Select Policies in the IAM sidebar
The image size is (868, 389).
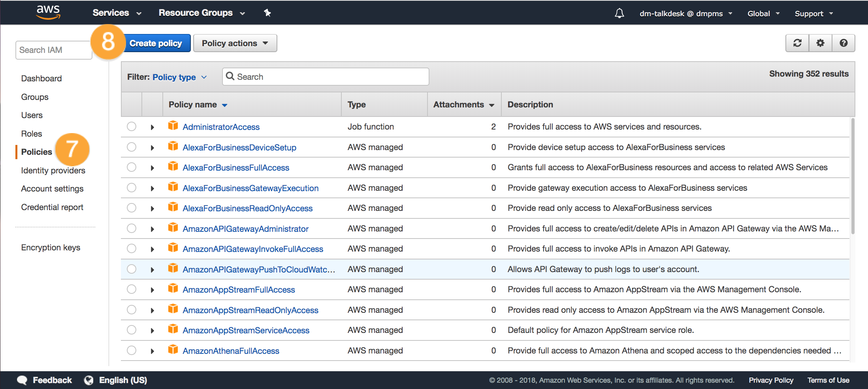click(36, 152)
